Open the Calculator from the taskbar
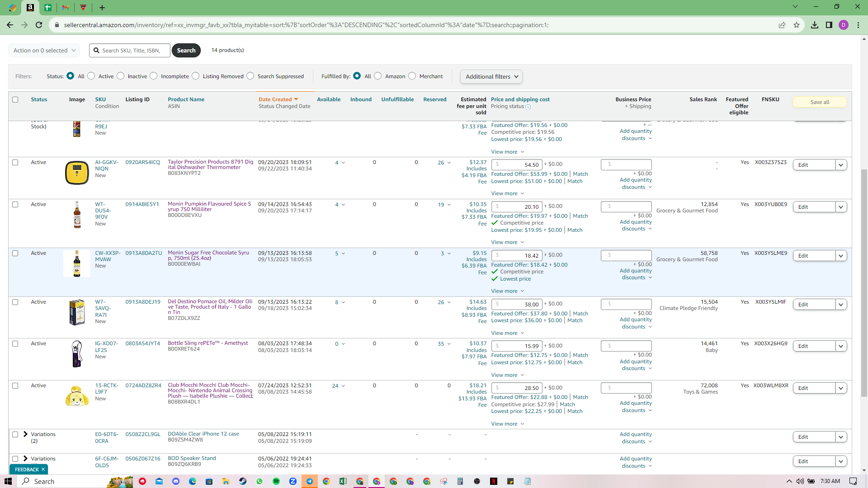 click(460, 481)
